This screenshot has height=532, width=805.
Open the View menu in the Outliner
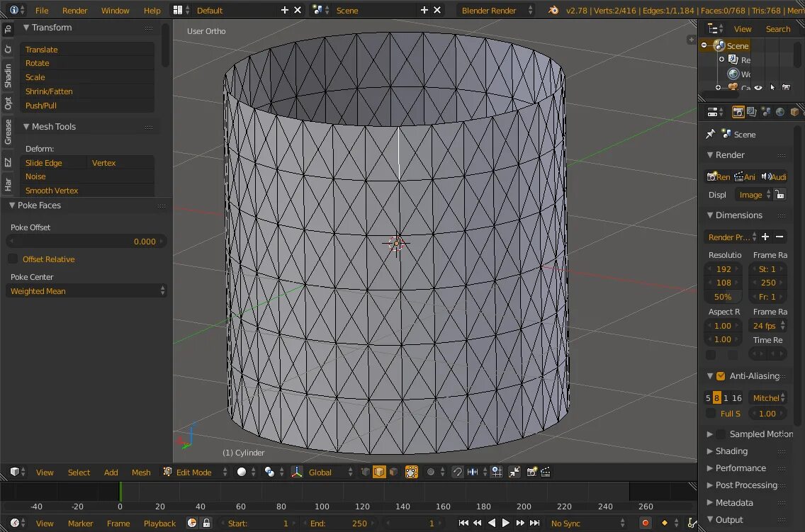click(743, 28)
